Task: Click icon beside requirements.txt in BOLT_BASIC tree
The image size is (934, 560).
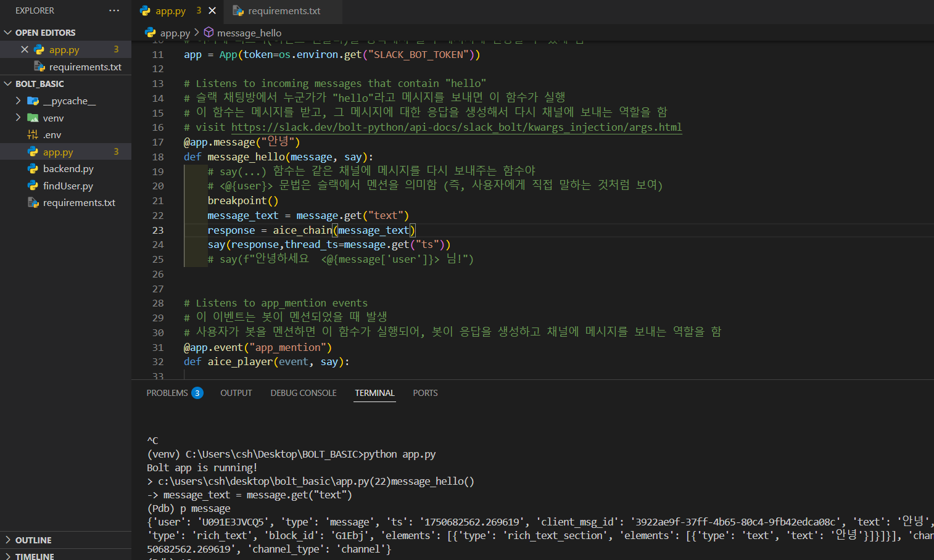Action: click(33, 202)
